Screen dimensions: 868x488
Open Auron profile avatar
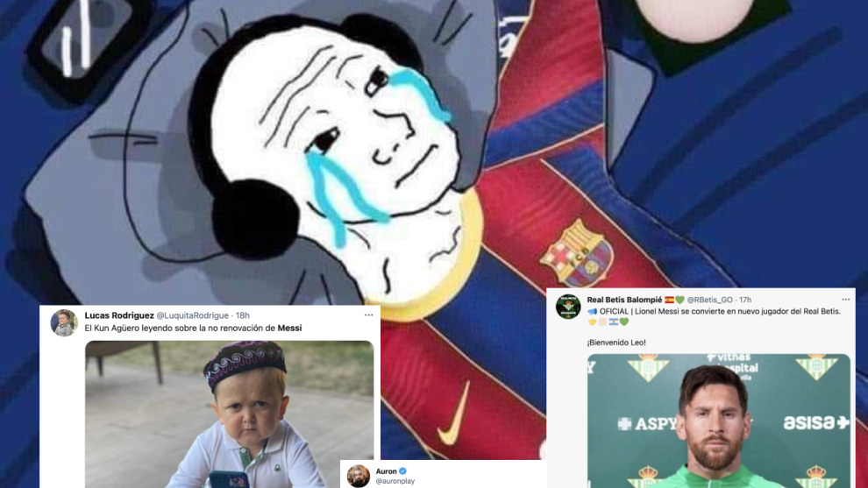(359, 476)
